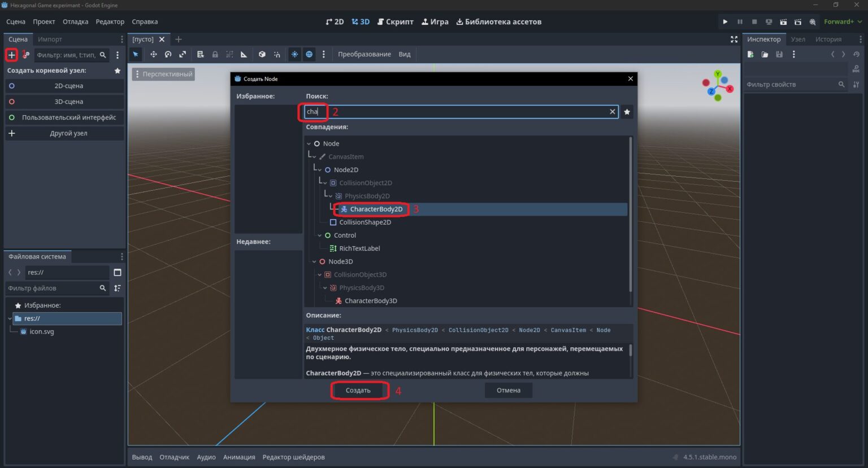Toggle distraction-free mode expand icon
Image resolution: width=868 pixels, height=468 pixels.
click(734, 39)
